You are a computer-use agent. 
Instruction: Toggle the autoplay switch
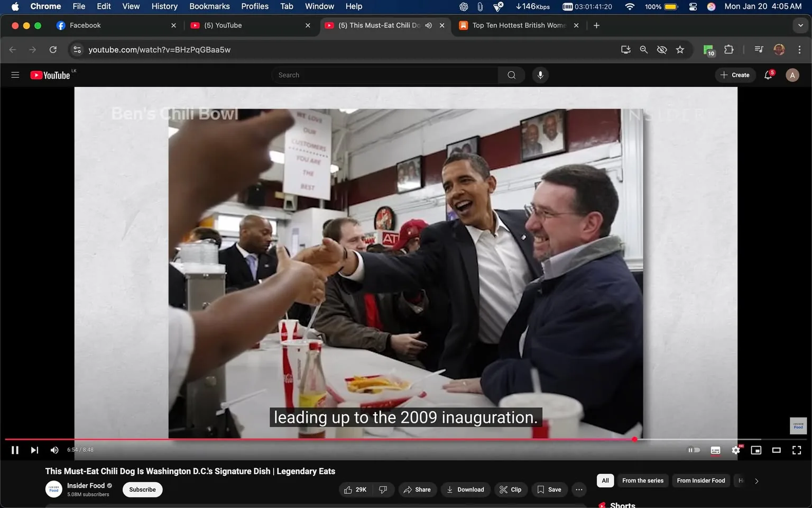point(694,450)
